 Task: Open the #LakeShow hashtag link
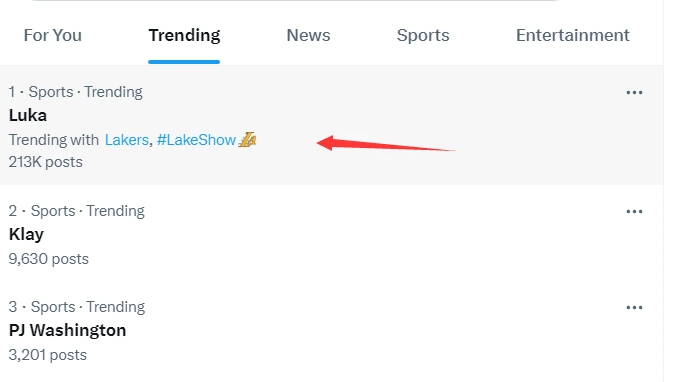(196, 140)
